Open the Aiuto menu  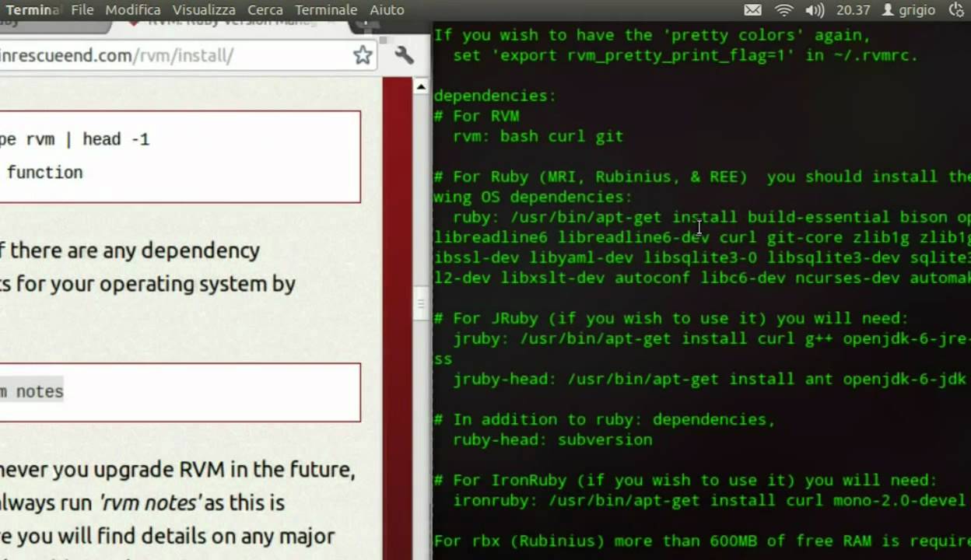[387, 10]
